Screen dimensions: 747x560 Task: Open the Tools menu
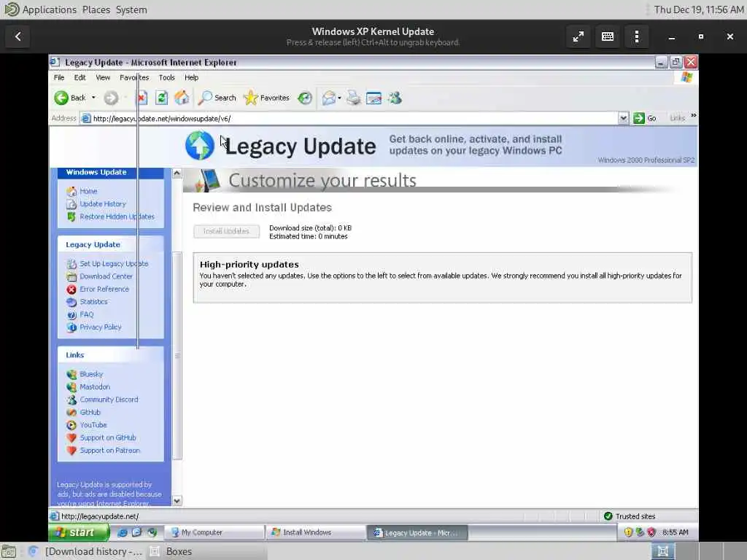click(x=167, y=77)
